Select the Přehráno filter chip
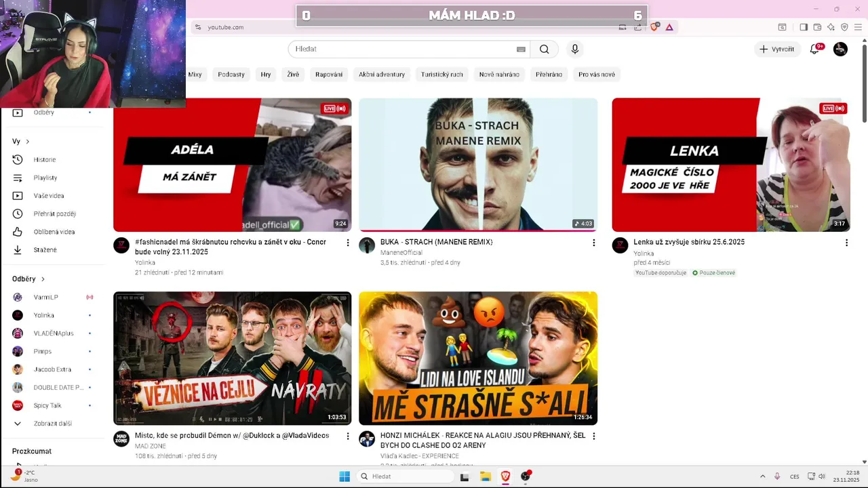 tap(549, 75)
